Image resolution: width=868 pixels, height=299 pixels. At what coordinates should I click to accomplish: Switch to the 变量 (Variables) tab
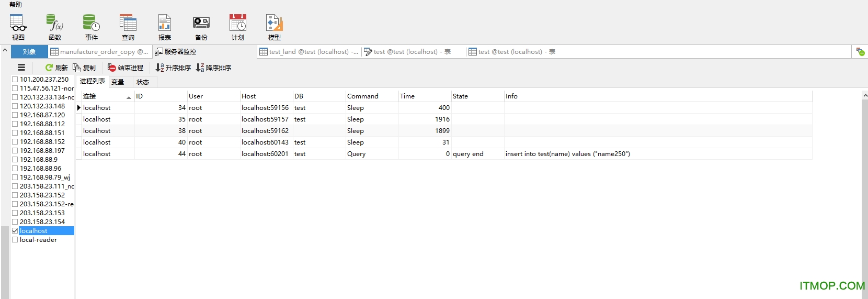point(118,82)
